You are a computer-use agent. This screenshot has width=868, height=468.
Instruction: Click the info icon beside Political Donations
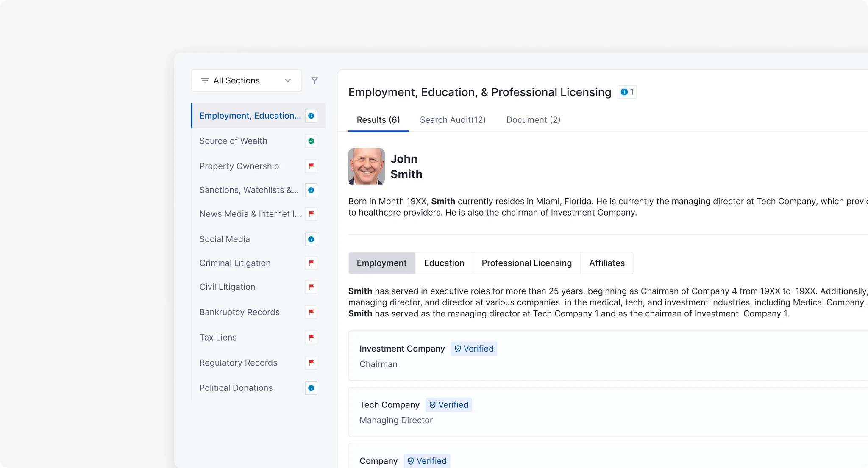click(311, 388)
